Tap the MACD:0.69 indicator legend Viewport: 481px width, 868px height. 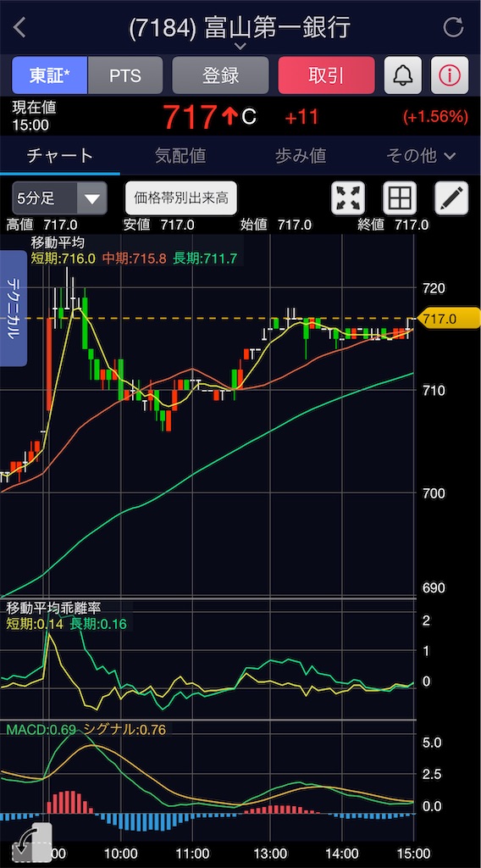(x=41, y=730)
